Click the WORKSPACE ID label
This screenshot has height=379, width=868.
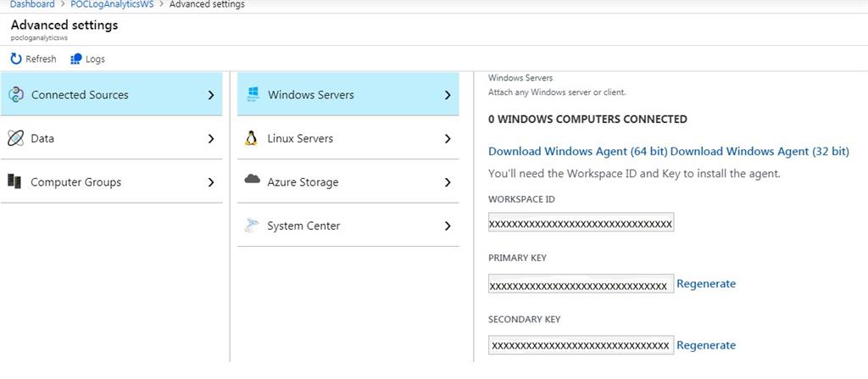tap(521, 199)
